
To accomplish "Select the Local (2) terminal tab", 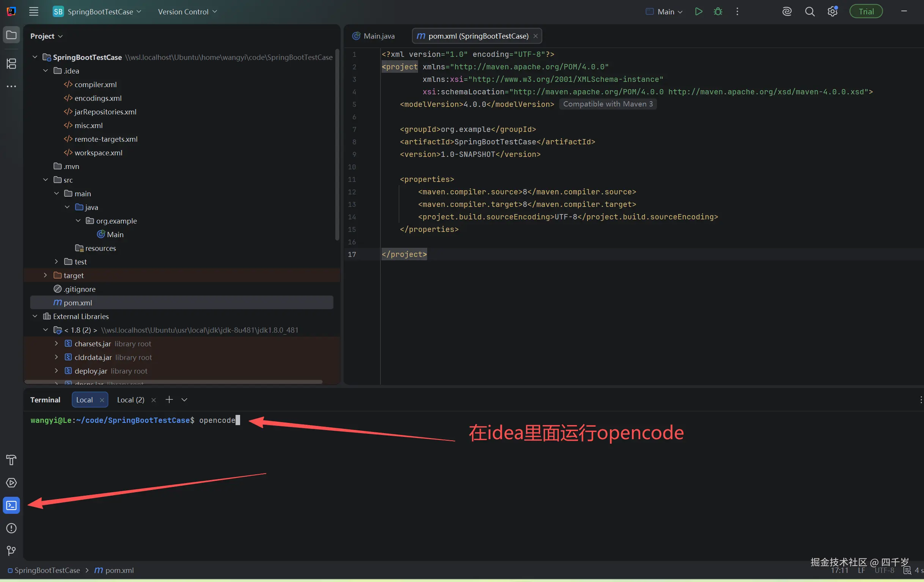I will (130, 399).
